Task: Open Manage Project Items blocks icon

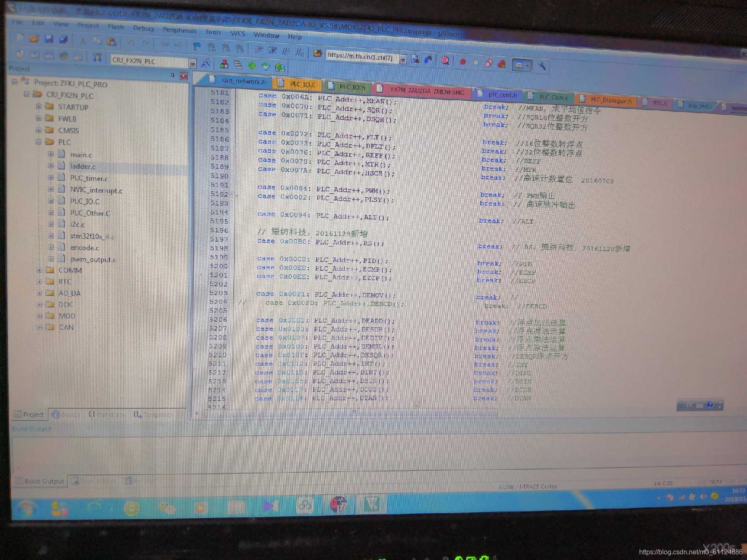Action: [x=224, y=64]
